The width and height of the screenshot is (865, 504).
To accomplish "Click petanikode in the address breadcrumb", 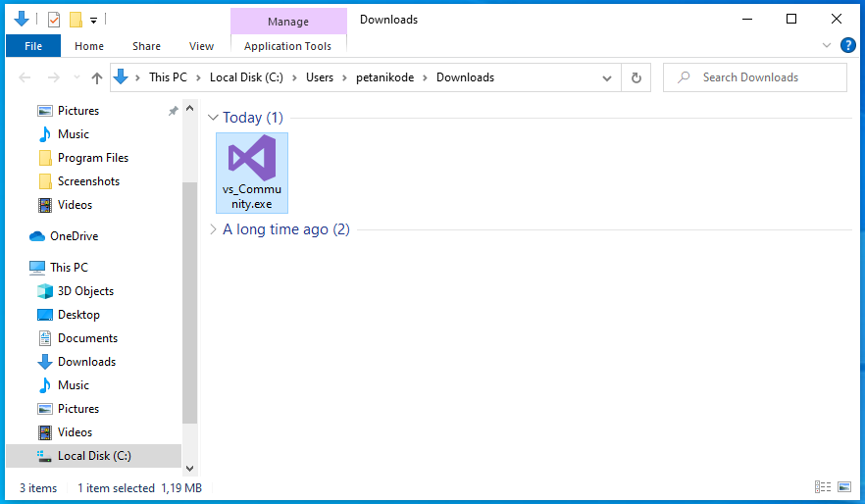I will pyautogui.click(x=384, y=77).
